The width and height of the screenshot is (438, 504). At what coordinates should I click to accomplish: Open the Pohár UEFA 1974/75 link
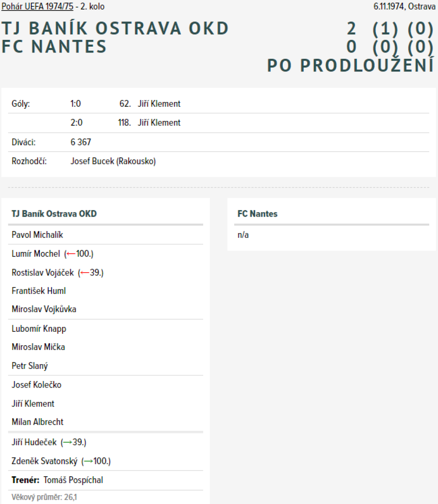point(37,7)
